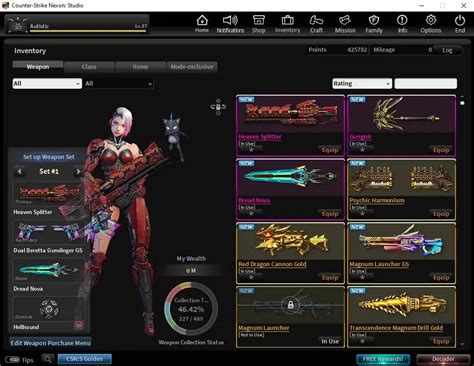The width and height of the screenshot is (474, 366).
Task: Click the star under Red Dragon Cannon Gold
Action: coord(251,277)
